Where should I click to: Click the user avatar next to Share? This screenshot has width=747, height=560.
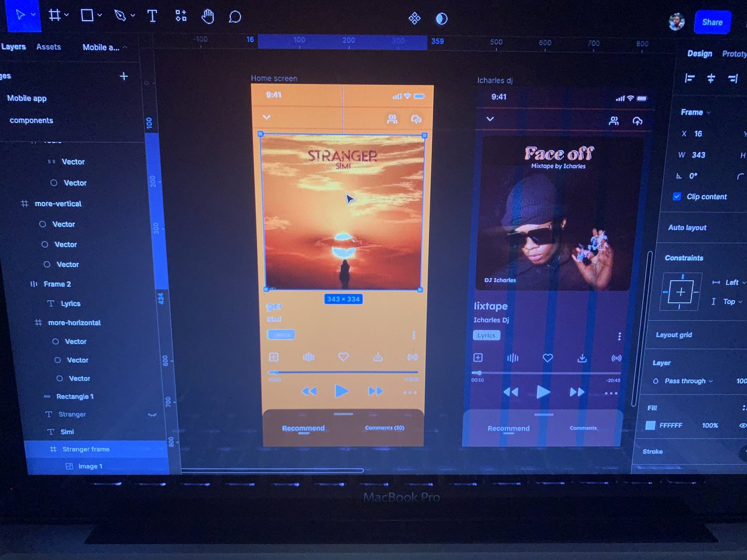(x=677, y=22)
